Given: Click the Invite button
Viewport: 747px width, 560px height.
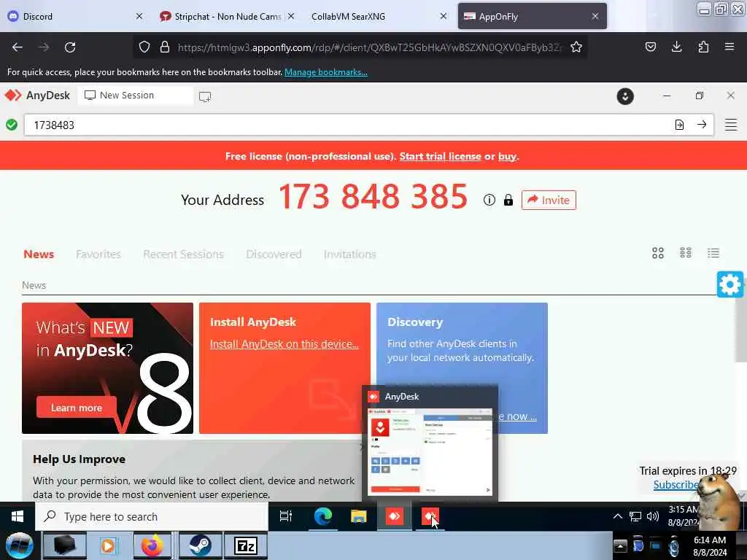Looking at the screenshot, I should pyautogui.click(x=549, y=200).
